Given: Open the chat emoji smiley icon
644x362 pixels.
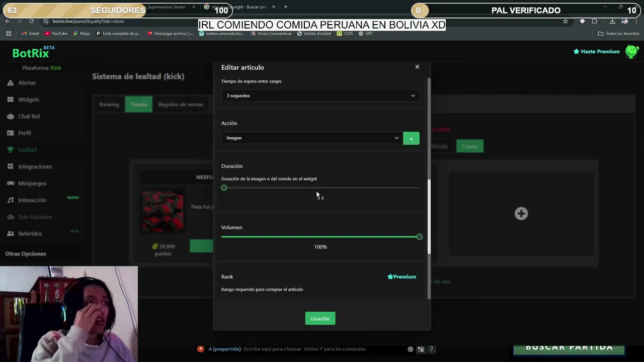Looking at the screenshot, I should [411, 349].
